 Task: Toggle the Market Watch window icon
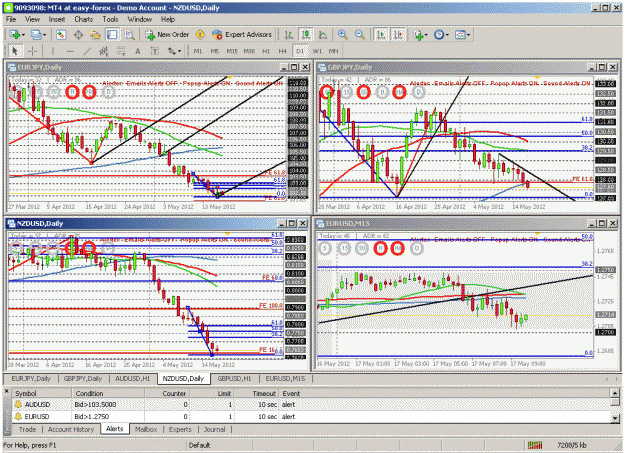(x=61, y=35)
